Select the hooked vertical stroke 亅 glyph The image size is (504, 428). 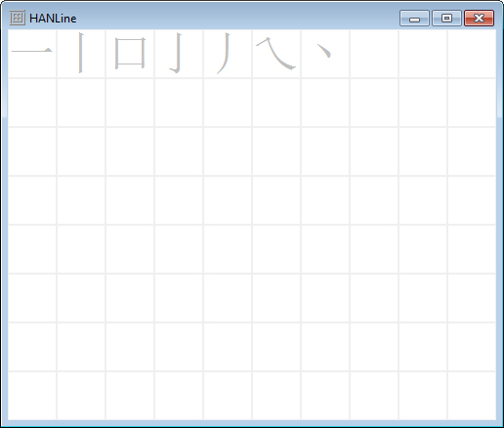coord(176,53)
